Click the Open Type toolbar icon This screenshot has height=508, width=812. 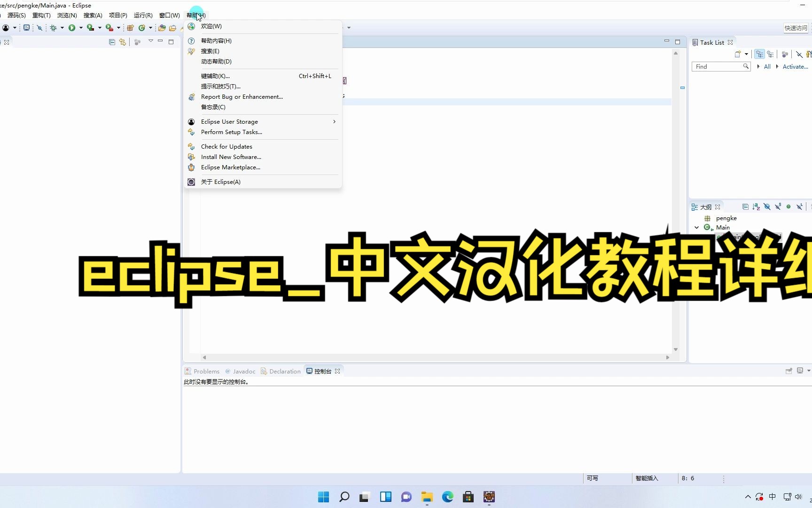pyautogui.click(x=162, y=28)
